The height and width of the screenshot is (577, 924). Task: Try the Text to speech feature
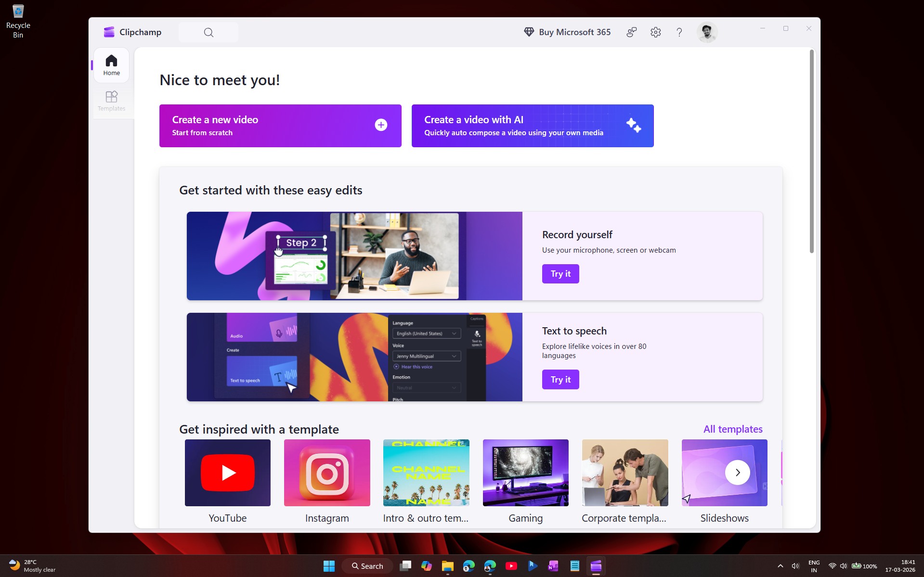(560, 379)
